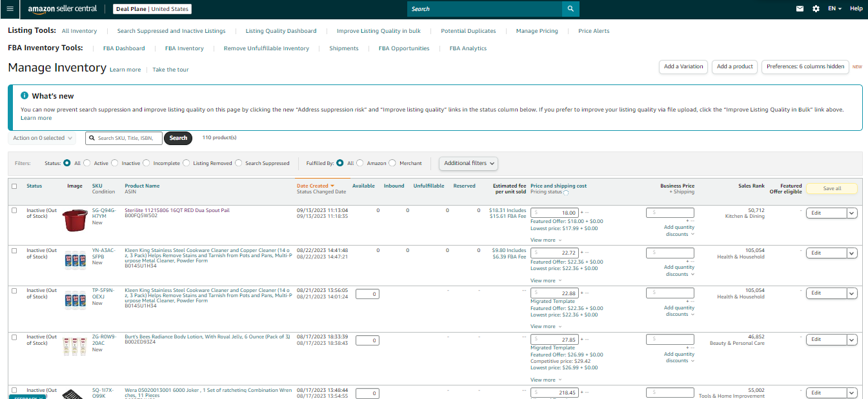Open Sterilite 11215806 16QT product name link
Image resolution: width=868 pixels, height=399 pixels.
tap(177, 210)
